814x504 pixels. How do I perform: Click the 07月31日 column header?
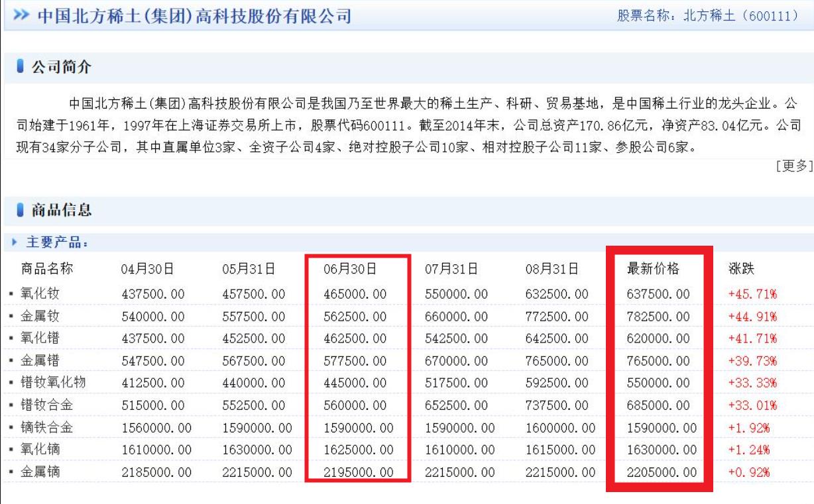(x=451, y=269)
